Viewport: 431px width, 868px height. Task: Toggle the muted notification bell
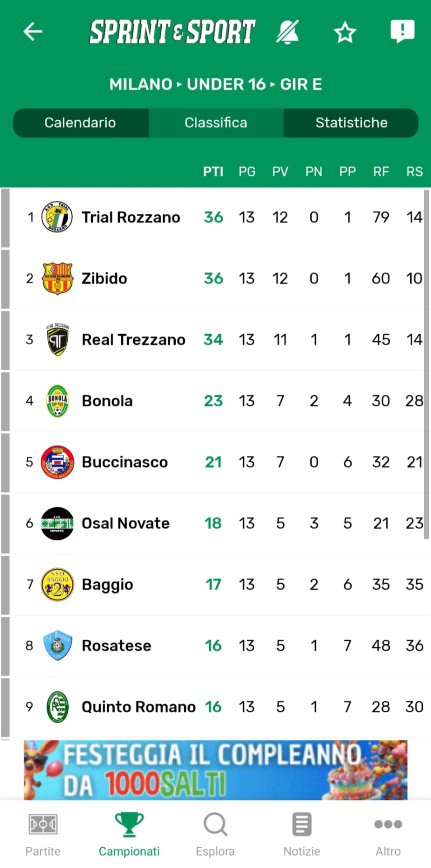pos(288,32)
